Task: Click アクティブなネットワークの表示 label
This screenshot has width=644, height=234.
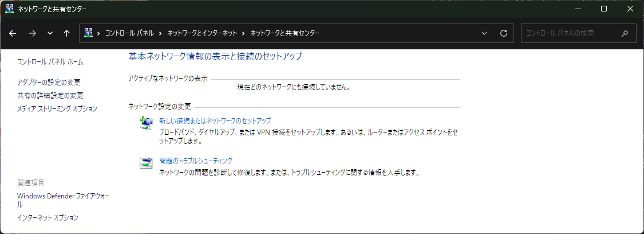Action: pos(168,79)
